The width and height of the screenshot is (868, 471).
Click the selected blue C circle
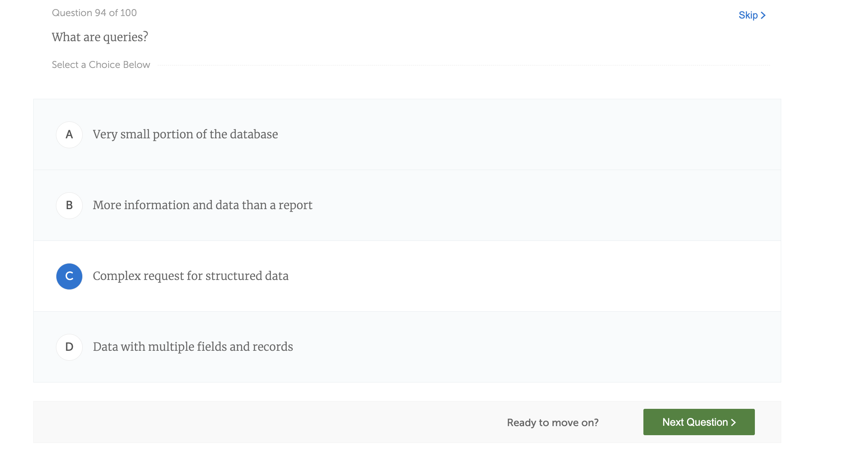coord(69,276)
